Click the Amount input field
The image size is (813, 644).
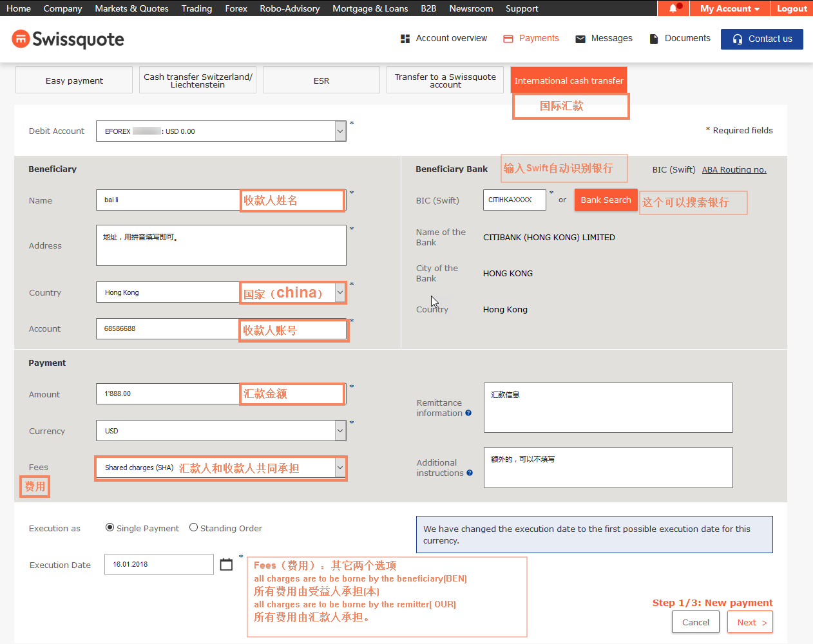(x=221, y=393)
